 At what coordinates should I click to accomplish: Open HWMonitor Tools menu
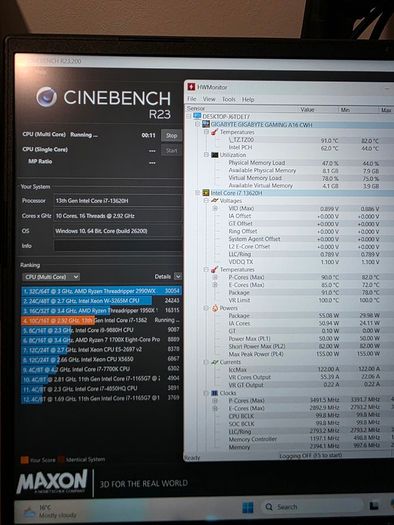tap(229, 99)
